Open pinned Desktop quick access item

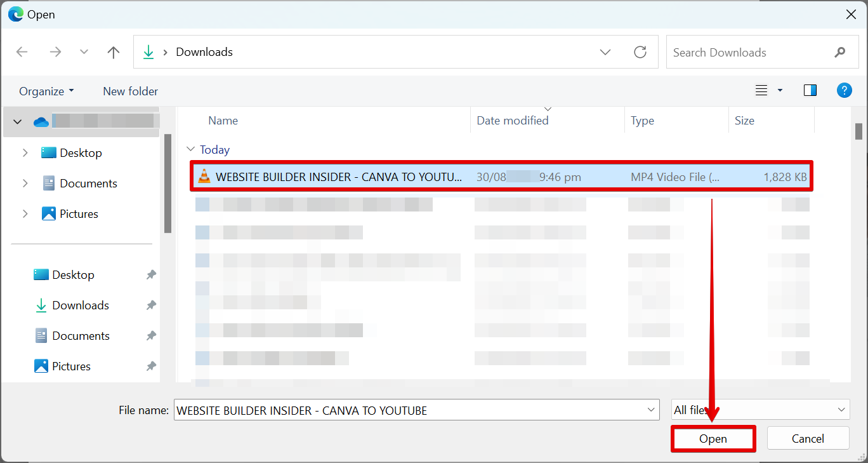[x=64, y=274]
